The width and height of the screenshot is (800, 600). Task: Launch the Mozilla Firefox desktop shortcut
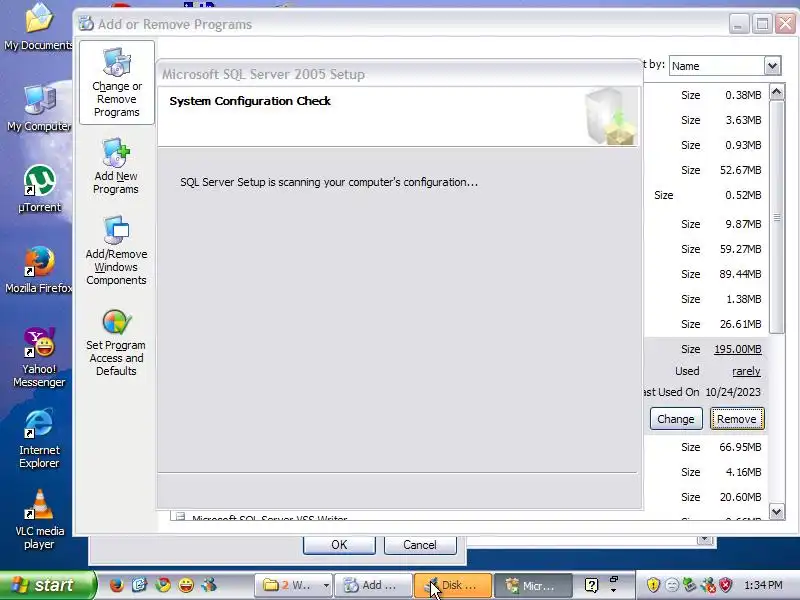click(x=39, y=270)
